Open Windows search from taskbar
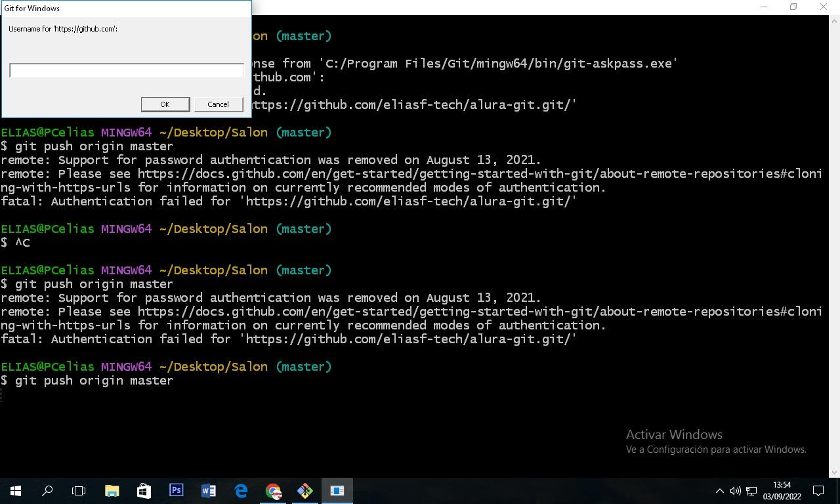This screenshot has width=840, height=504. click(47, 491)
